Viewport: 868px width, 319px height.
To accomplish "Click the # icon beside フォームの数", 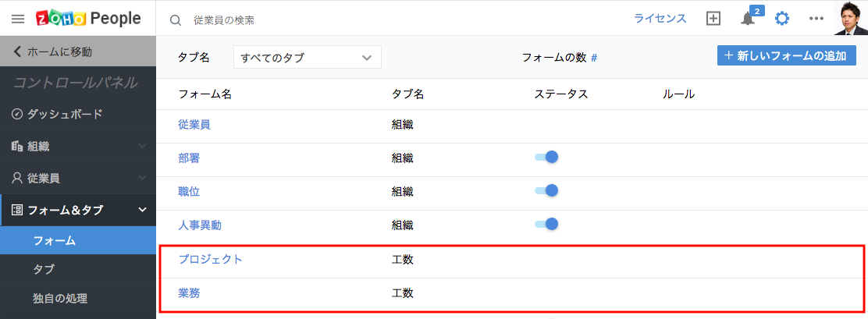I will click(x=594, y=58).
